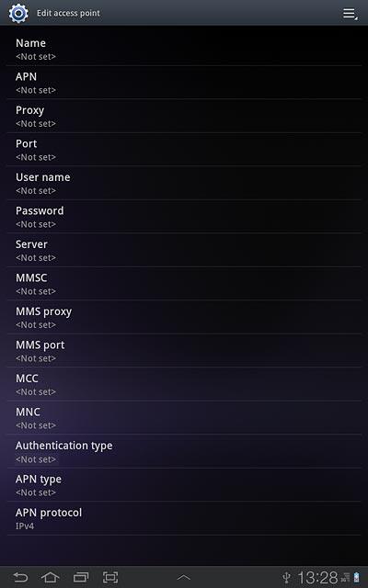Tap the Settings gear icon
Screen dimensions: 368x588
[18, 13]
